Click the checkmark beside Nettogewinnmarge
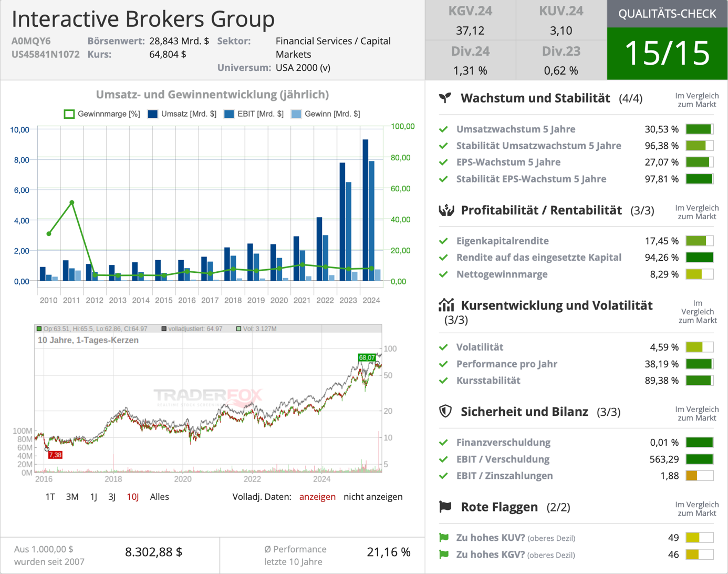 tap(444, 274)
